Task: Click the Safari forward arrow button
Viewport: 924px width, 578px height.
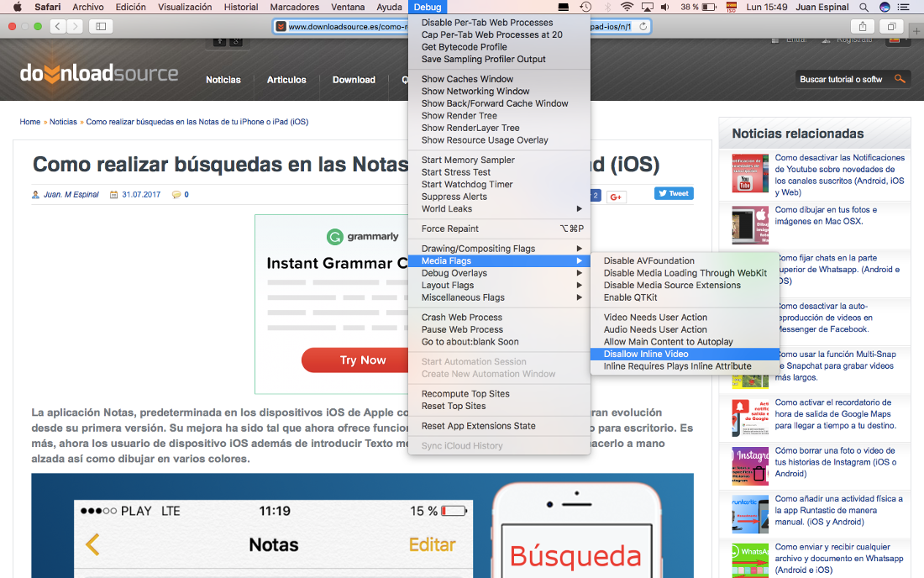Action: point(75,26)
